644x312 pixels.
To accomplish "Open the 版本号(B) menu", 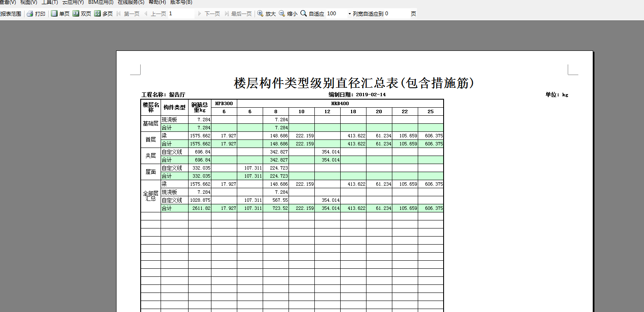I will (x=181, y=2).
